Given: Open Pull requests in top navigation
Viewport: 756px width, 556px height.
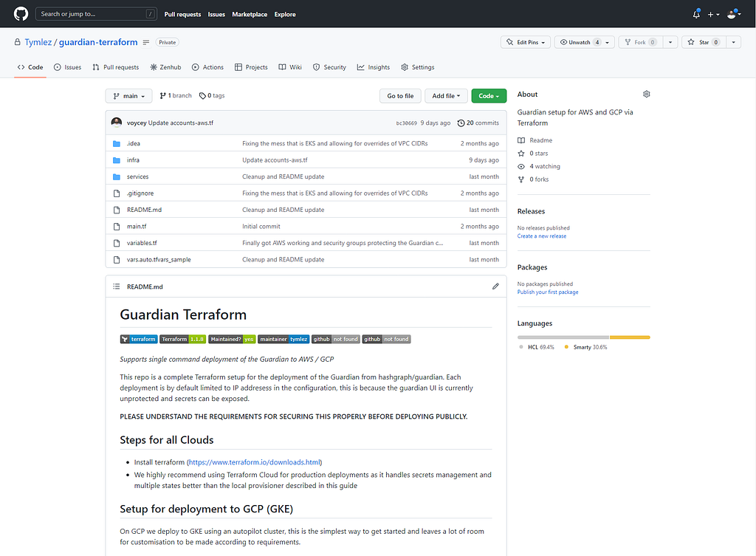Looking at the screenshot, I should click(182, 15).
